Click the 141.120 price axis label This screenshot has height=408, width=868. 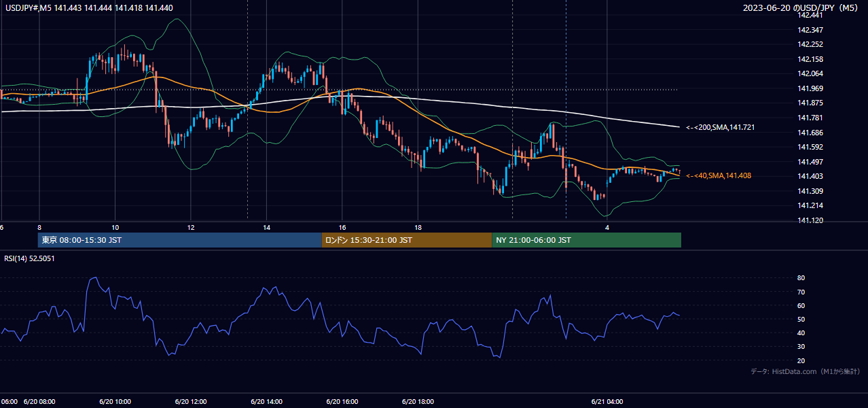(x=810, y=220)
